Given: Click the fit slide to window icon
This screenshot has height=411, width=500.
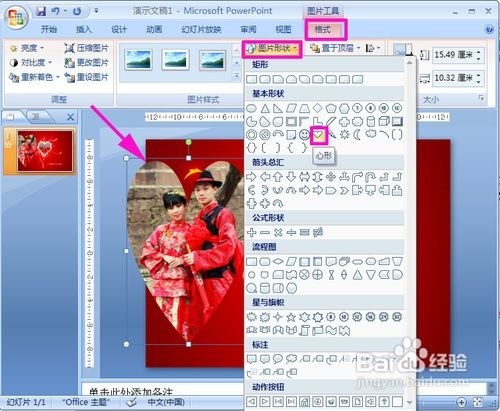Looking at the screenshot, I should 478,402.
